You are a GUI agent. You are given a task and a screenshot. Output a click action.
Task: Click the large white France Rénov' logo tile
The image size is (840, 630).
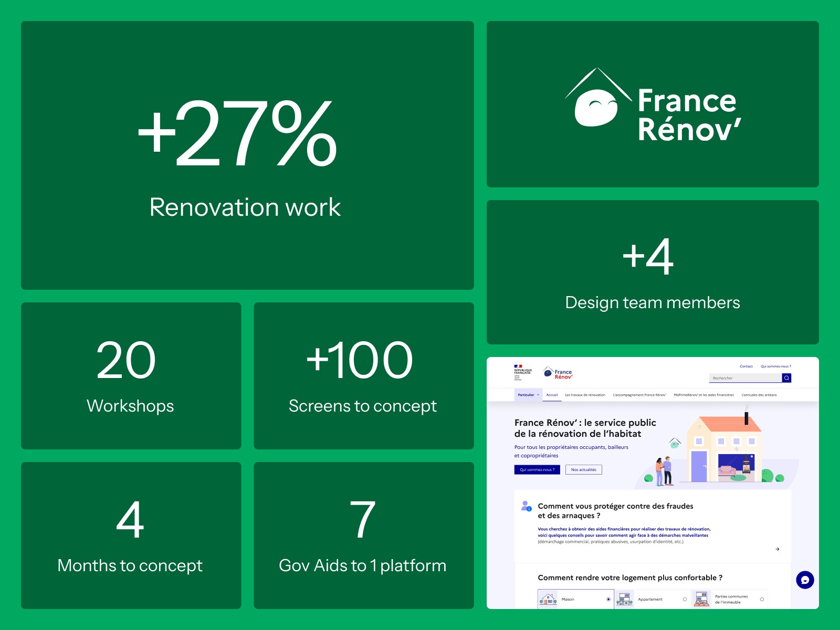click(x=653, y=104)
